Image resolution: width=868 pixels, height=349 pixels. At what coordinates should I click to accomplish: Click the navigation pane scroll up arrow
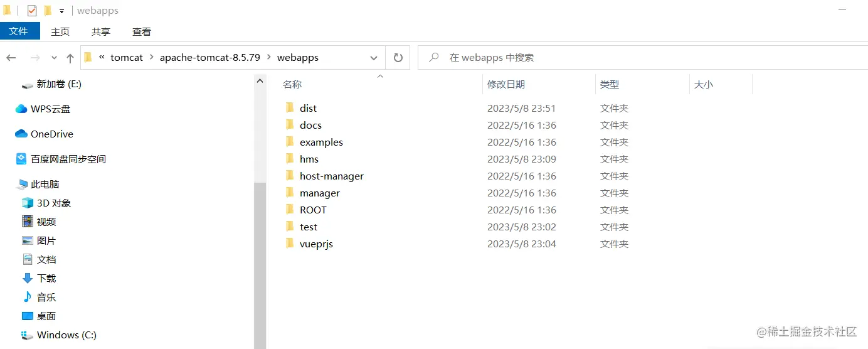point(260,80)
